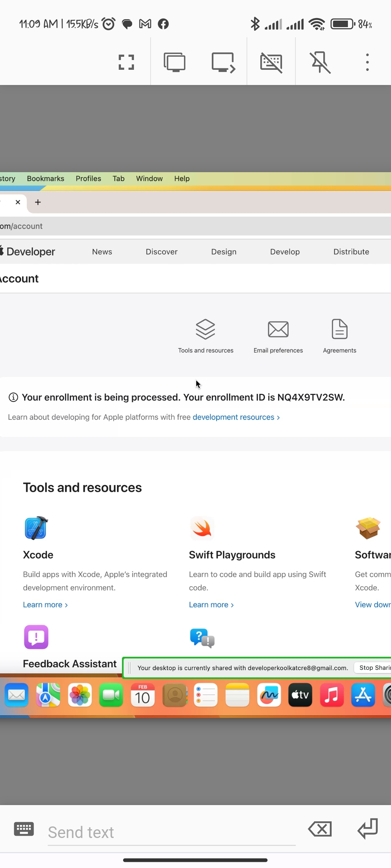This screenshot has height=868, width=391.
Task: Open the Discover navigation item
Action: pyautogui.click(x=161, y=252)
